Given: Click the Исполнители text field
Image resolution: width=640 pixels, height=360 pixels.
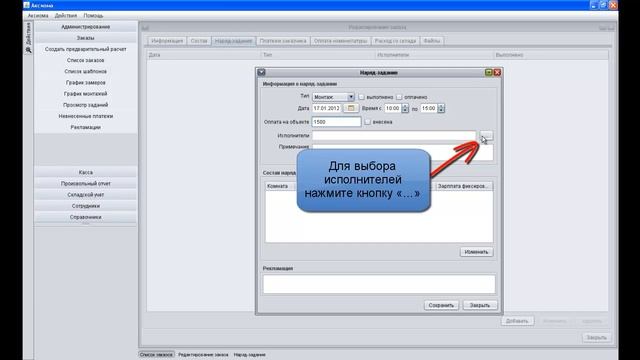Looking at the screenshot, I should click(394, 136).
